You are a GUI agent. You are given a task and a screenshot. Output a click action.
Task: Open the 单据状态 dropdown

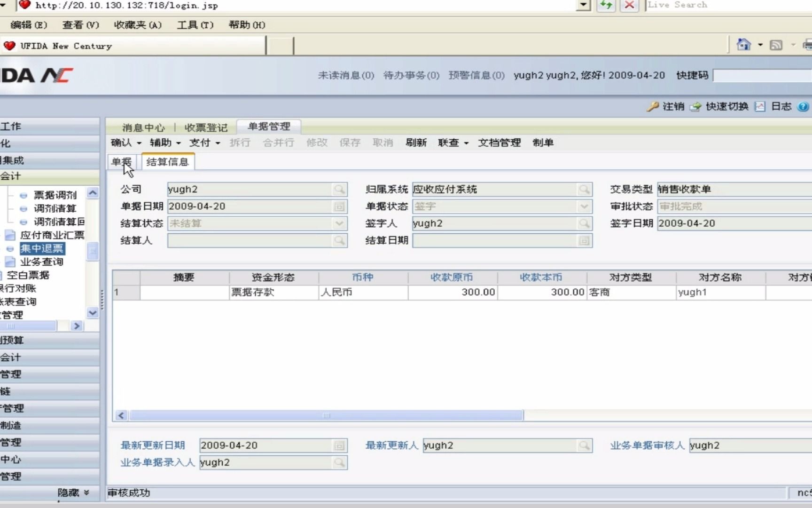[x=584, y=206]
